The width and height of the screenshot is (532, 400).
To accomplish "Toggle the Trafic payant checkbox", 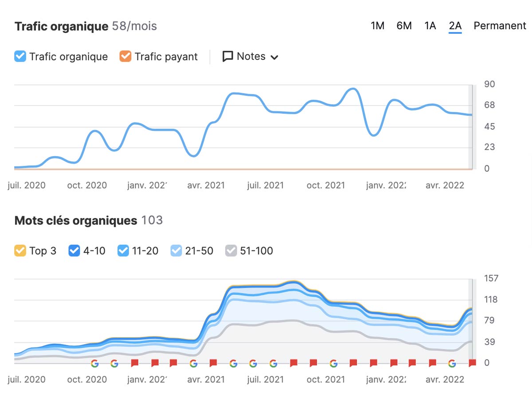I will 125,57.
